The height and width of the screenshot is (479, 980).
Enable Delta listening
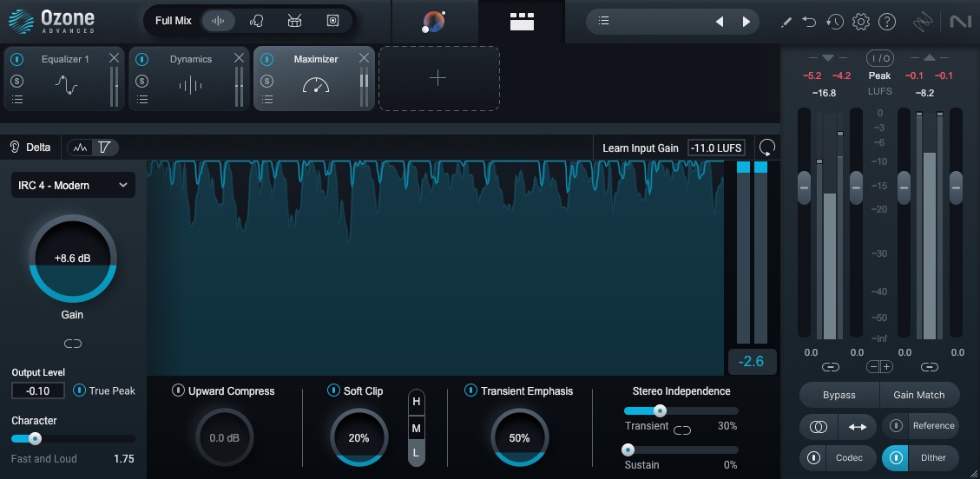click(30, 148)
